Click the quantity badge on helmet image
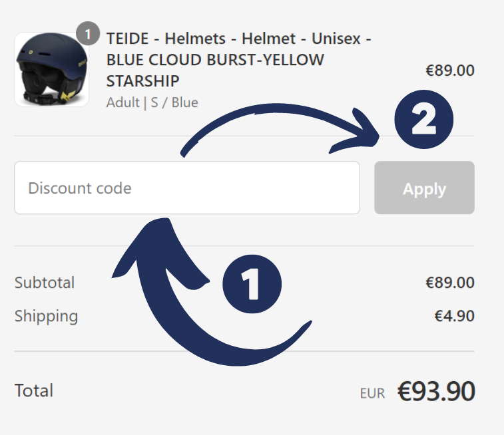This screenshot has height=435, width=504. (x=87, y=33)
